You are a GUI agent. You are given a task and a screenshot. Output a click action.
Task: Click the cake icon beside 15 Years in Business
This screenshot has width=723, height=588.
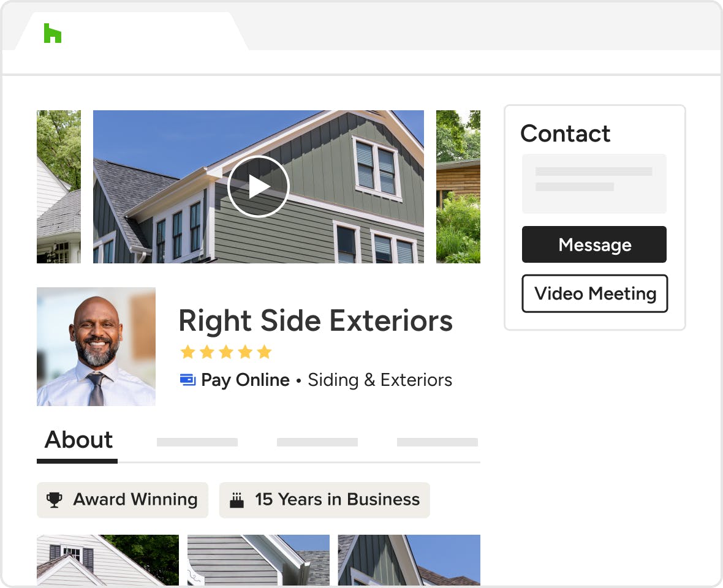237,500
